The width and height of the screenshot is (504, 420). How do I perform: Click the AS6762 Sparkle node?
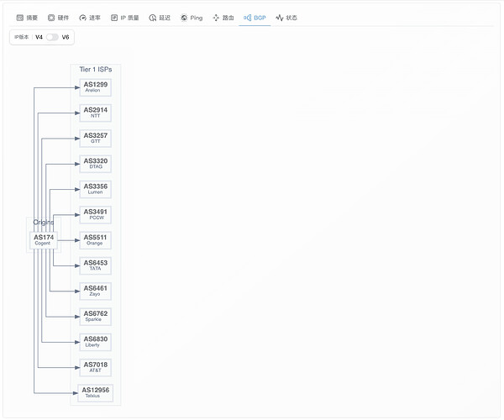96,317
